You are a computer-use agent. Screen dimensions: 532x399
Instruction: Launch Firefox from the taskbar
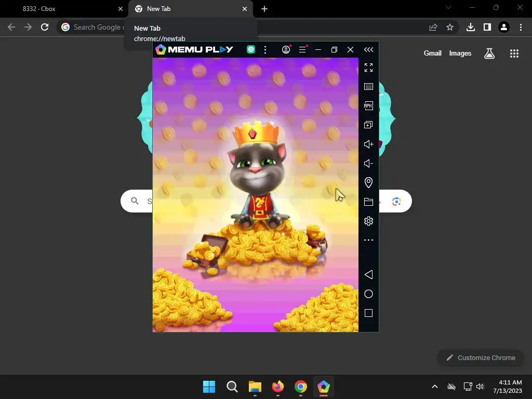(278, 387)
